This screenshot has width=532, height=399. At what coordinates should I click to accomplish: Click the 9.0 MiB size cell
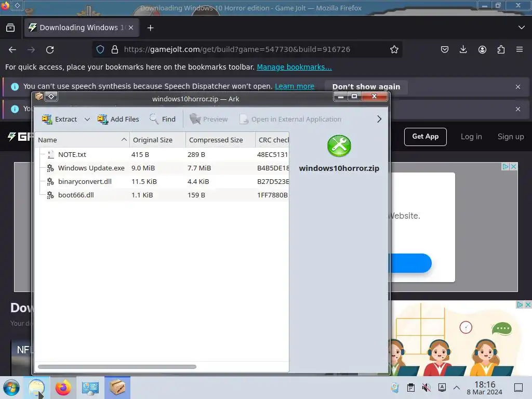pos(143,168)
